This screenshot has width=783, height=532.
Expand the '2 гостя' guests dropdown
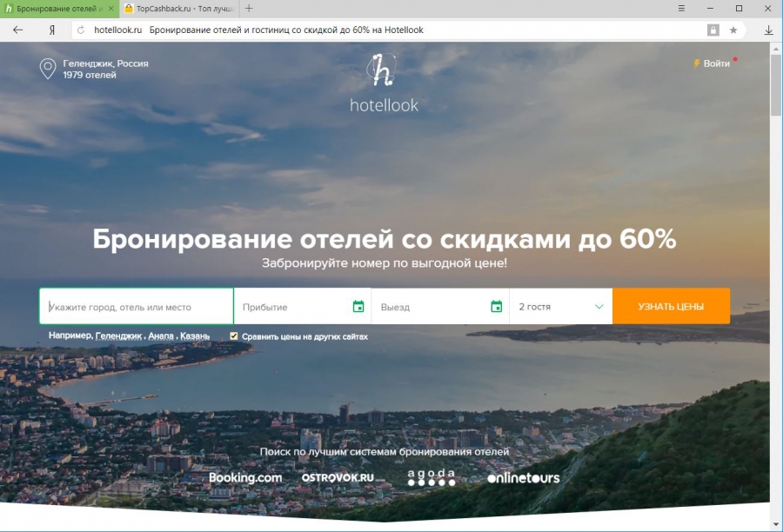[x=561, y=307]
